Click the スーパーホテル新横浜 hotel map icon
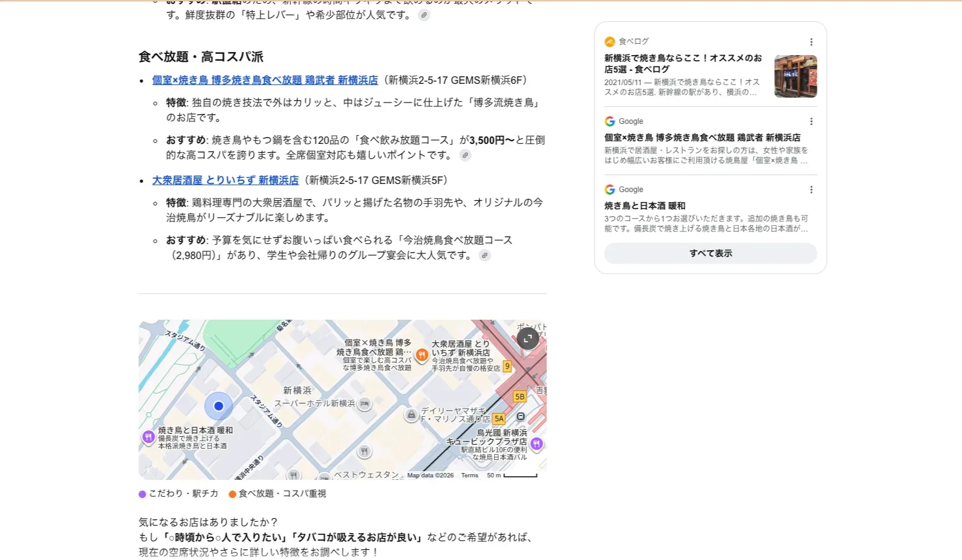The height and width of the screenshot is (560, 962). pos(365,404)
